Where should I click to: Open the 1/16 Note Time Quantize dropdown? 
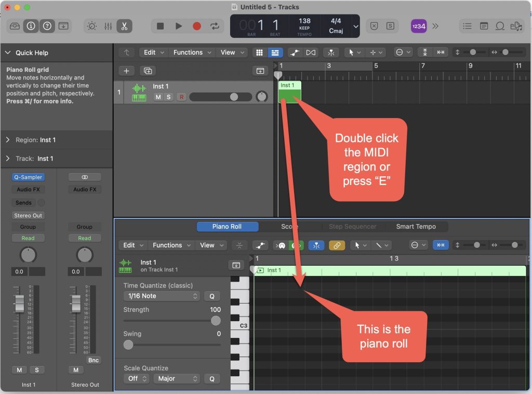pyautogui.click(x=162, y=296)
